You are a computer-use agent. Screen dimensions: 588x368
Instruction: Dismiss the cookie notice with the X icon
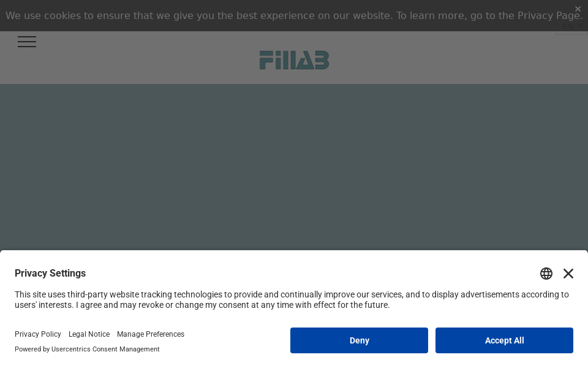[578, 9]
